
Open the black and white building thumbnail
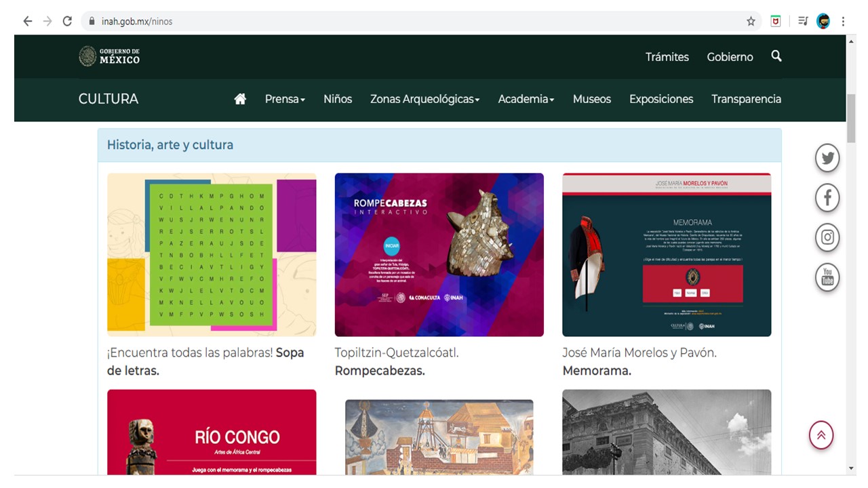tap(667, 432)
